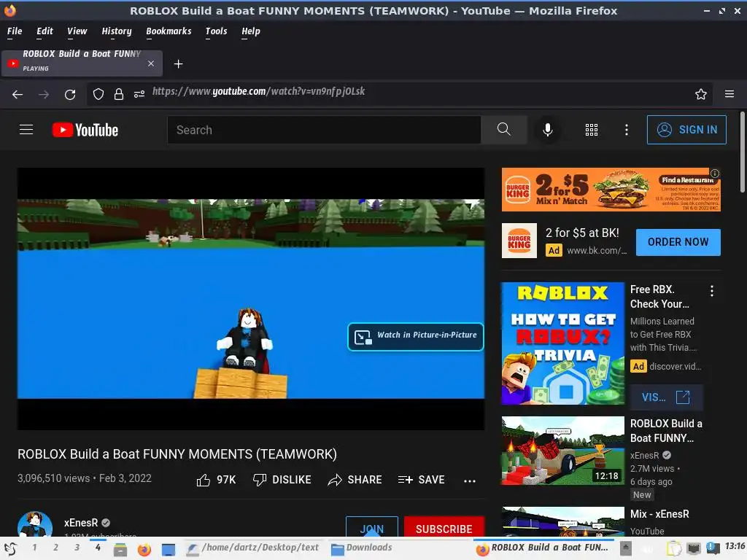
Task: Reload the current page
Action: 70,94
